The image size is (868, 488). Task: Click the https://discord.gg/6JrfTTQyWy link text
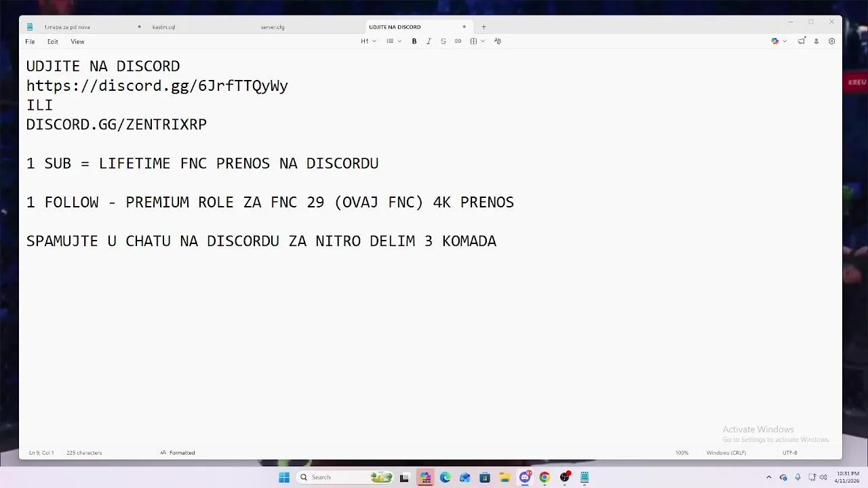pyautogui.click(x=157, y=86)
